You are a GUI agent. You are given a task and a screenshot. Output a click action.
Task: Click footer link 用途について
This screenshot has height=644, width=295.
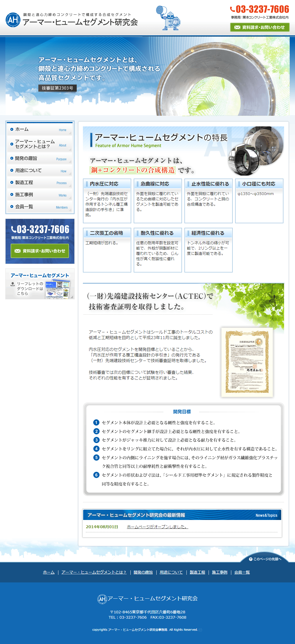(171, 572)
